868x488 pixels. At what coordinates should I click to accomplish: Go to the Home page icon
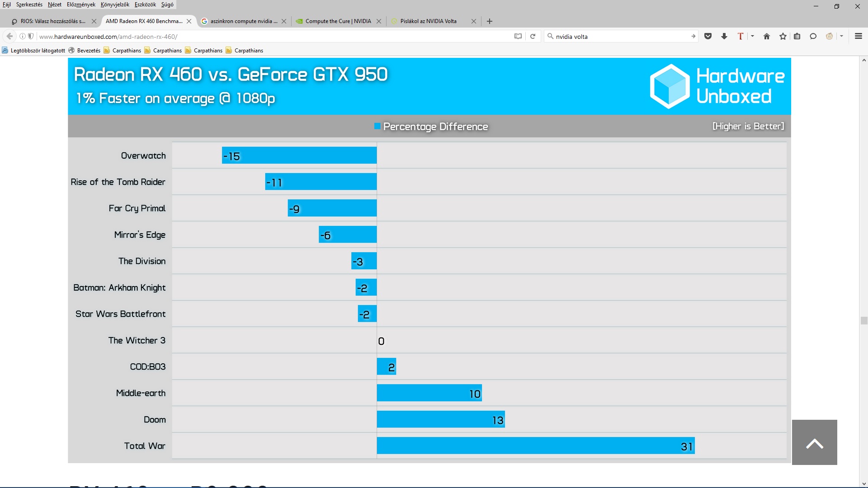(767, 36)
